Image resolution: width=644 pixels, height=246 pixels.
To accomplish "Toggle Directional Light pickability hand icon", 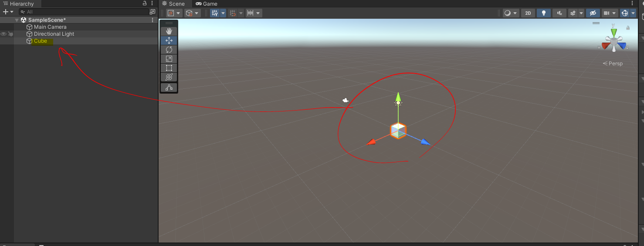I will pos(10,34).
